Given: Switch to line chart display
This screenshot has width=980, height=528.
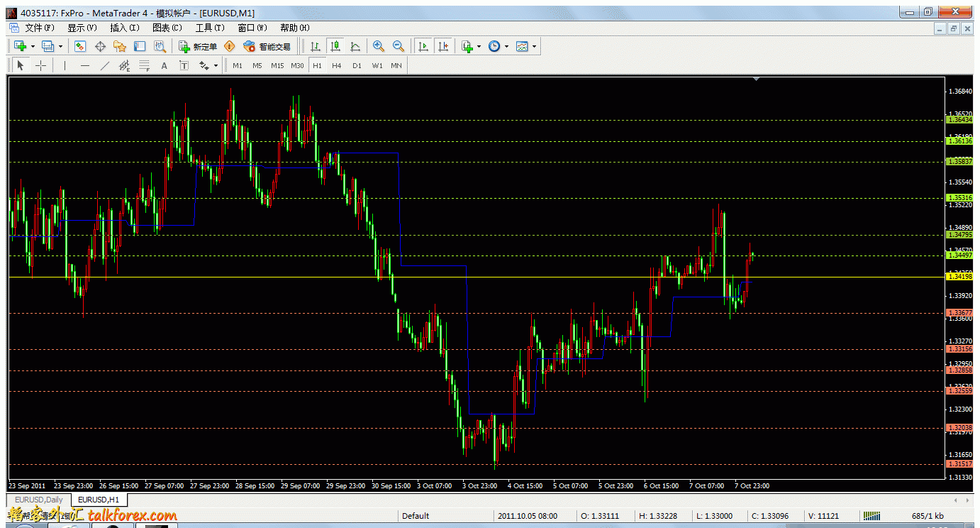Looking at the screenshot, I should 355,46.
